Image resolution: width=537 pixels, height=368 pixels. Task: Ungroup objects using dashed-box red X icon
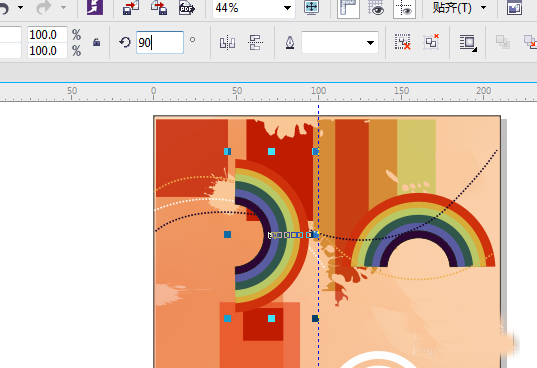coord(402,42)
